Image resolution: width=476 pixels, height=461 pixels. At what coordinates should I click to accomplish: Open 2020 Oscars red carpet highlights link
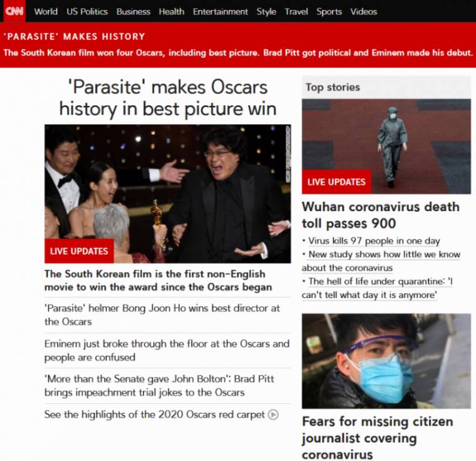tap(155, 415)
